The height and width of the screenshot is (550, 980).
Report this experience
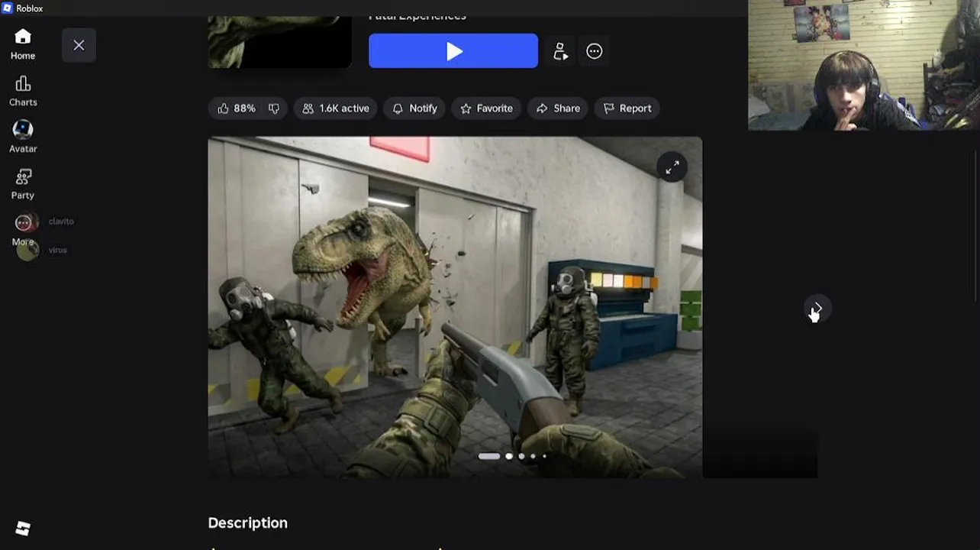click(627, 108)
